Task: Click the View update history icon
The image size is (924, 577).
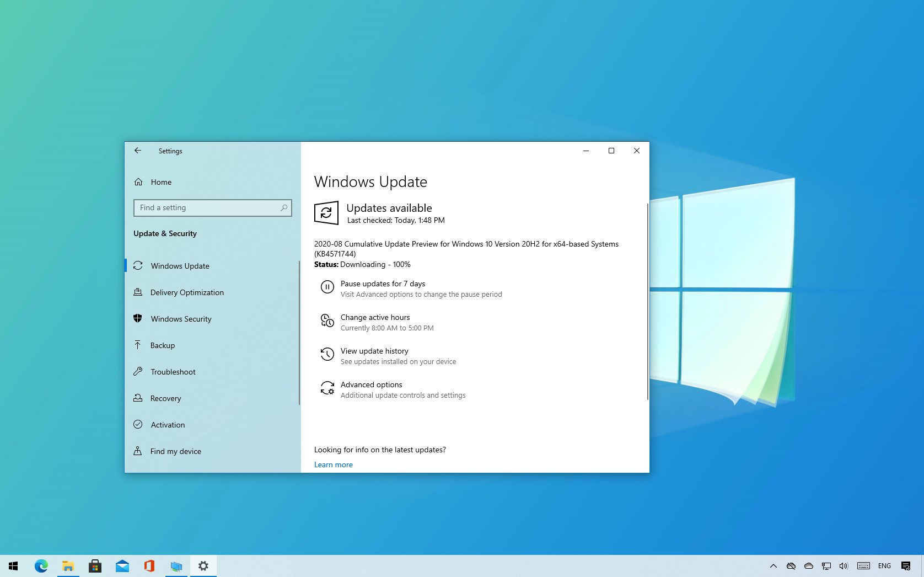Action: [327, 354]
